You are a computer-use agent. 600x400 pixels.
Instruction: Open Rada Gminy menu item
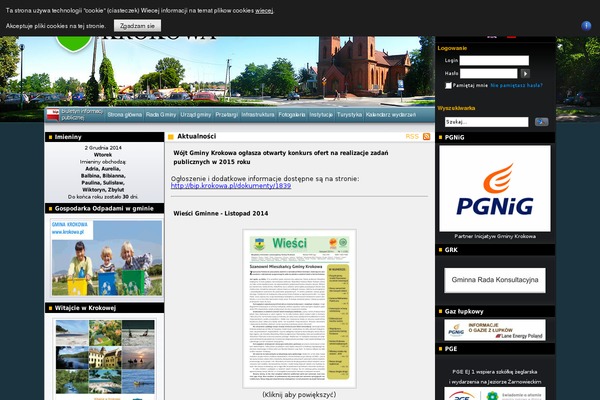coord(161,114)
